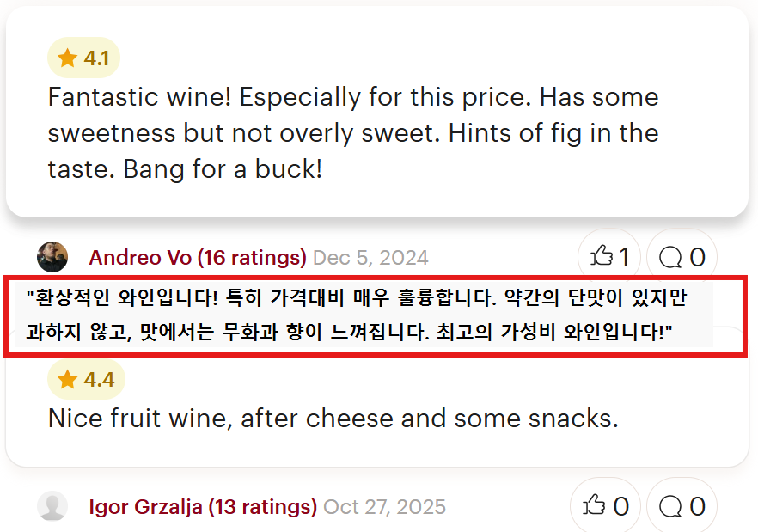Click "(13 ratings)" next to Igor Grzalja
Screen dimensions: 758x532
tap(263, 507)
